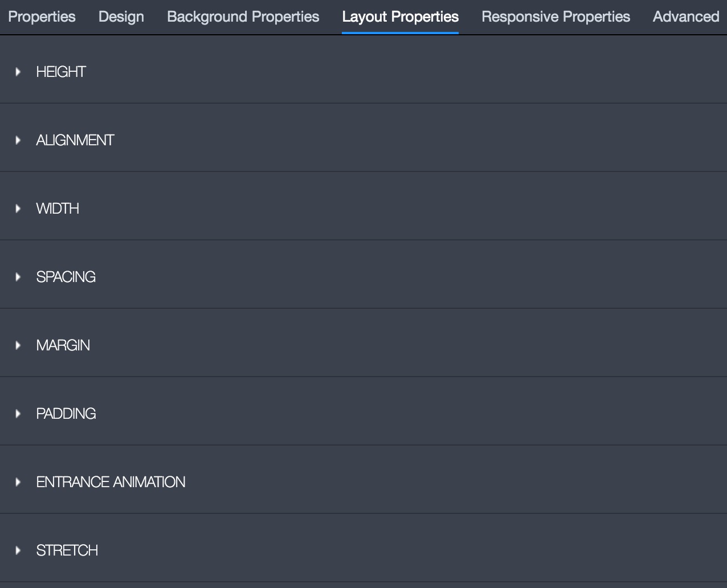Select the ALIGNMENT section heading
Image resolution: width=727 pixels, height=588 pixels.
(x=75, y=140)
